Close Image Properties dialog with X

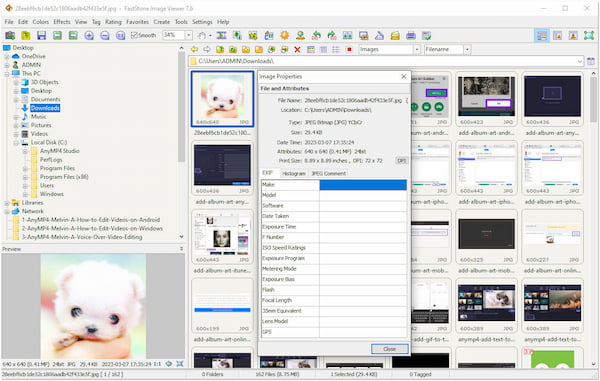click(x=403, y=77)
